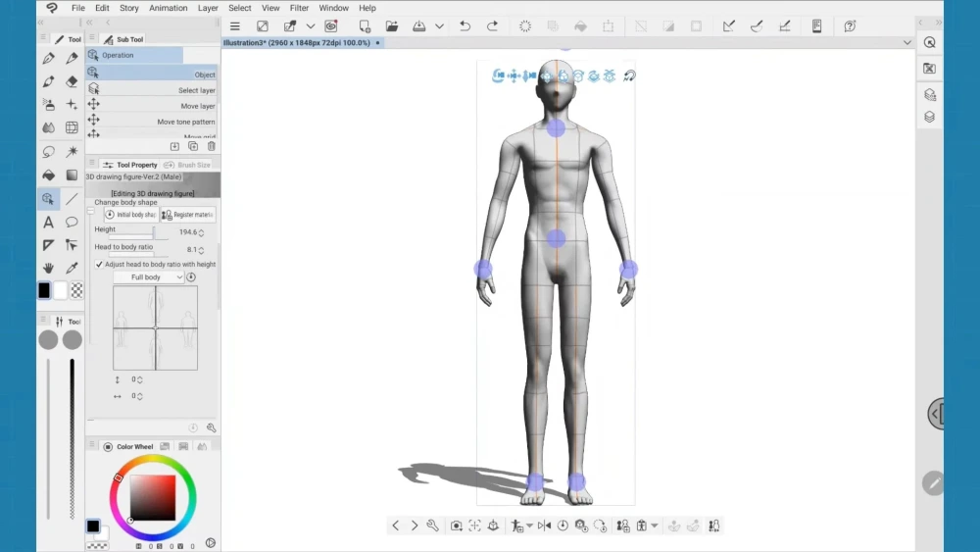Screen dimensions: 980x552
Task: Click the body shape 2D adjustment grid
Action: [x=155, y=328]
